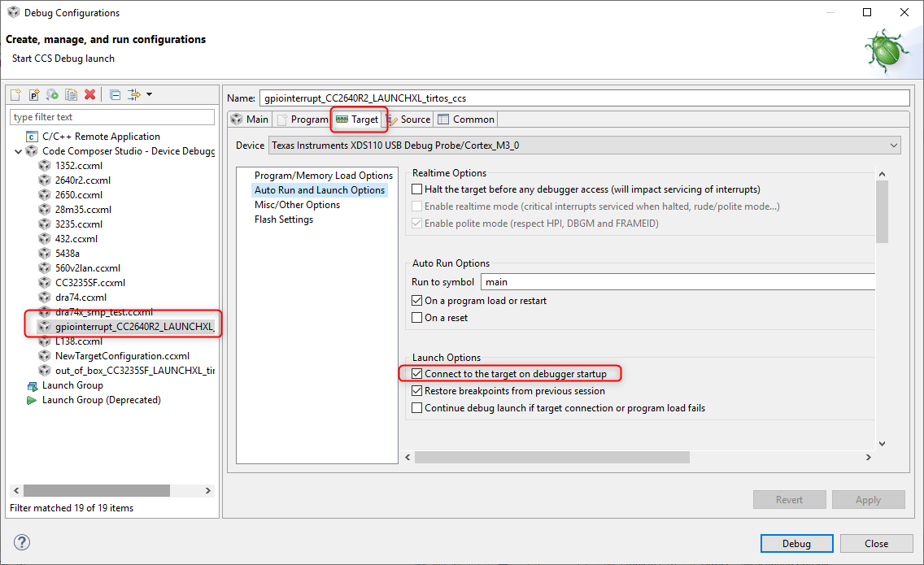Viewport: 924px width, 565px height.
Task: Uncheck On a program load or restart
Action: point(418,301)
